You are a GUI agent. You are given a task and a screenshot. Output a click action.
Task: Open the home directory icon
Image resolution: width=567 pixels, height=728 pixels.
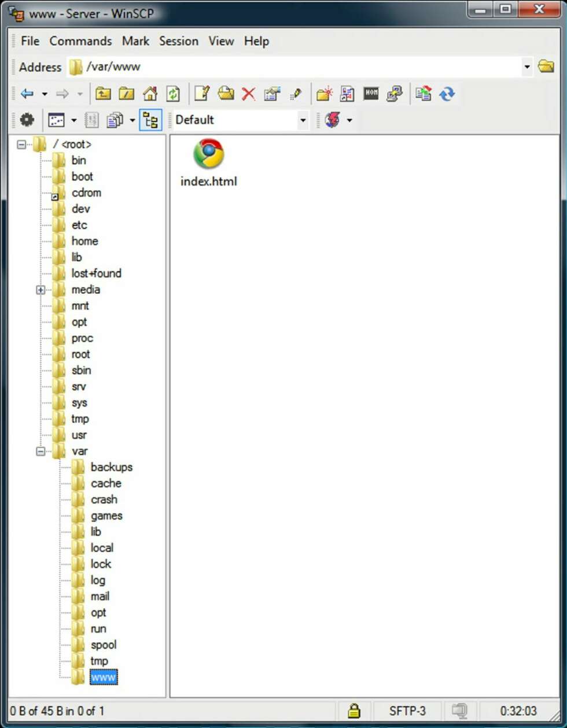click(150, 94)
